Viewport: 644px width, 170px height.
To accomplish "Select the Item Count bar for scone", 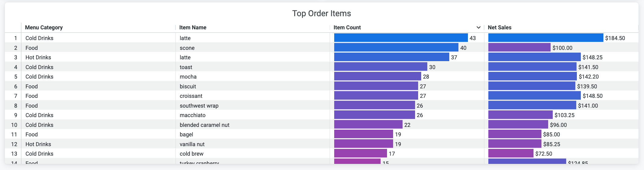I will [x=396, y=48].
